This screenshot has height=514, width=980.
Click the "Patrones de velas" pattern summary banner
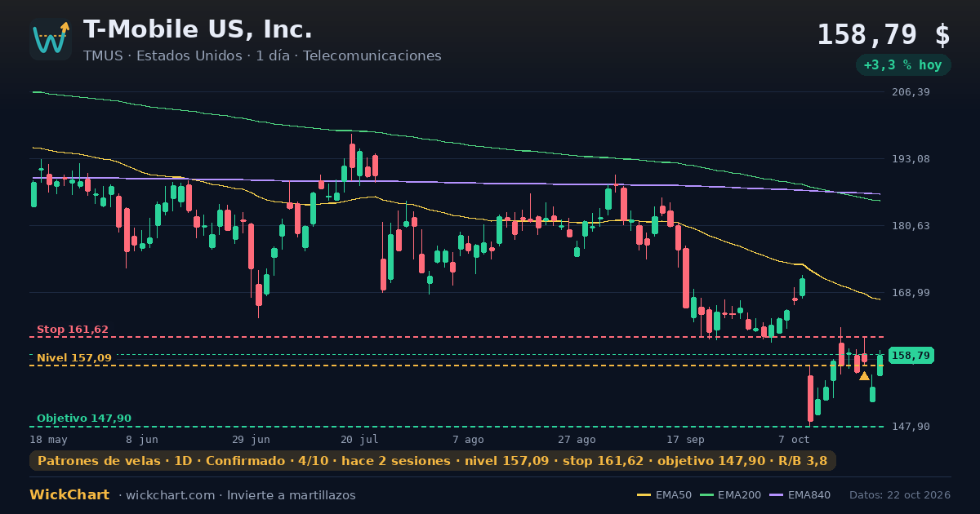[433, 461]
